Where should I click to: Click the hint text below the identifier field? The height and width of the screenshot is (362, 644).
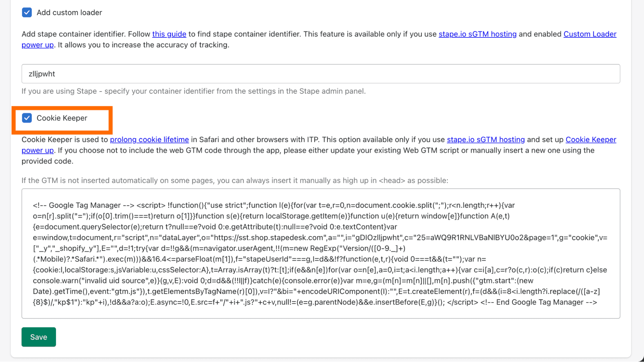coord(194,91)
